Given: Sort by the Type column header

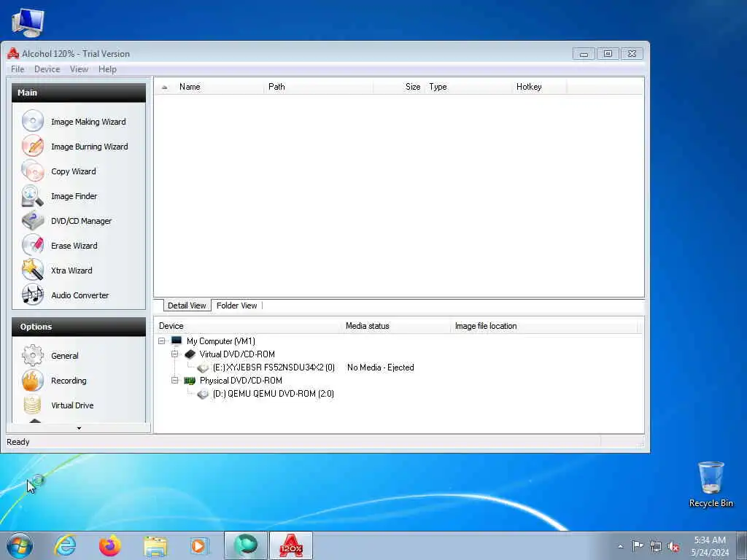Looking at the screenshot, I should pyautogui.click(x=468, y=87).
